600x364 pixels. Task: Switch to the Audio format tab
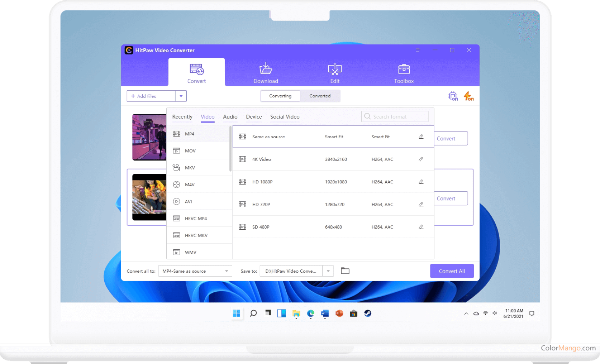(x=230, y=117)
